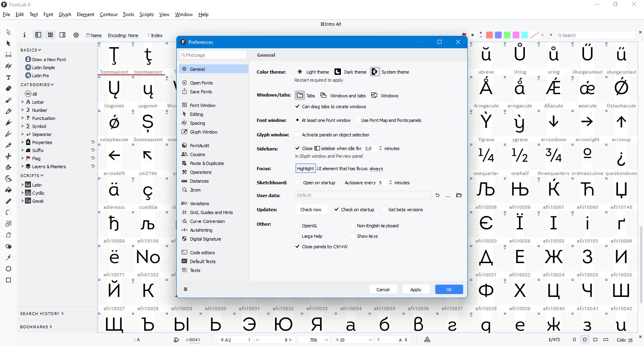The image size is (644, 346).
Task: Expand the Number category
Action: (23, 110)
